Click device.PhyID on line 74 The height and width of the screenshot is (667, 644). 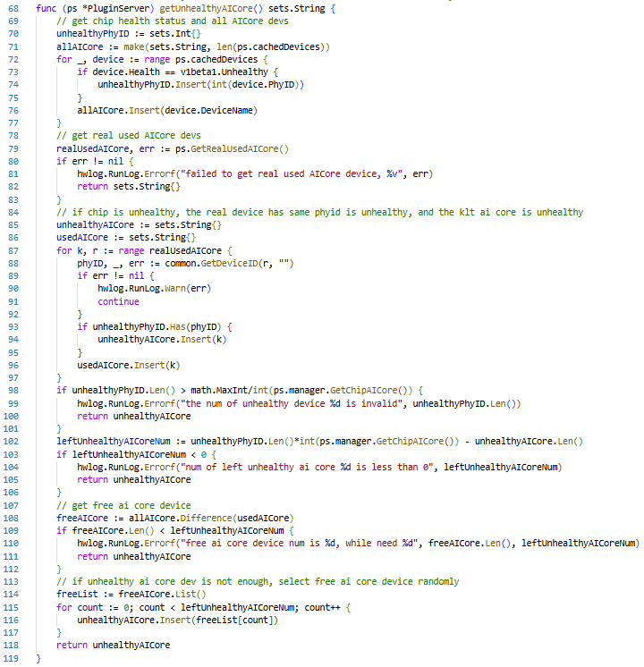point(263,85)
